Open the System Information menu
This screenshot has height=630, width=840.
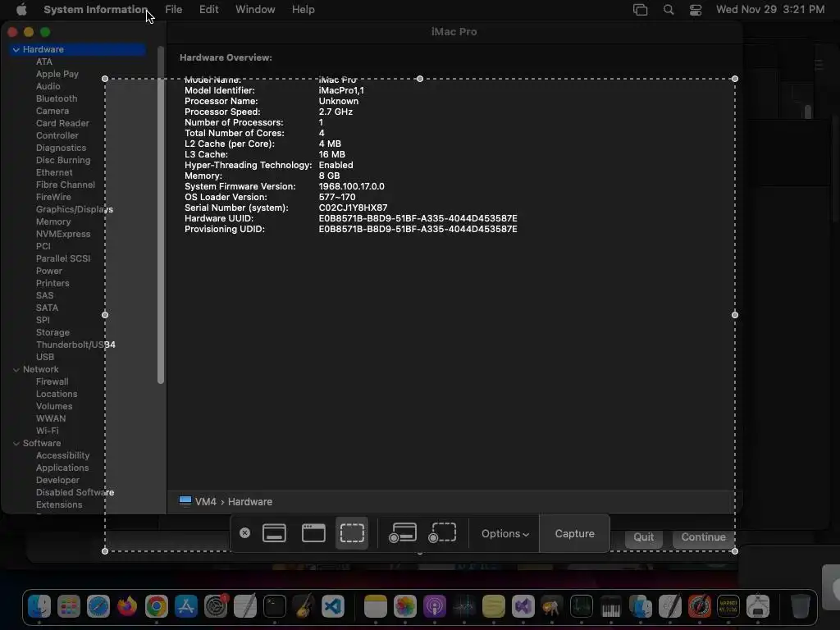pyautogui.click(x=95, y=10)
